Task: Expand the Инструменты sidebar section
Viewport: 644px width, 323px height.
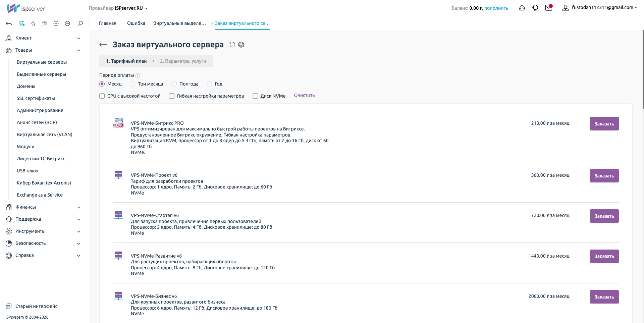Action: point(44,231)
